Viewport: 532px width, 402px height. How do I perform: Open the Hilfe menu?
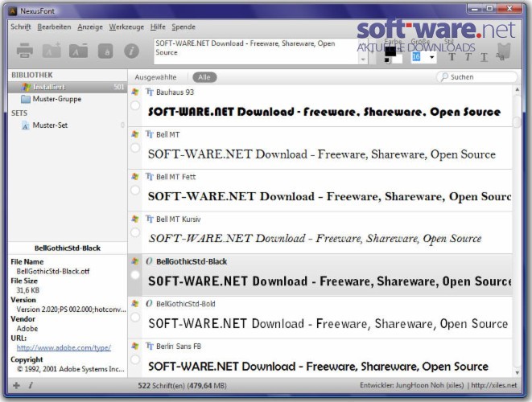(158, 27)
